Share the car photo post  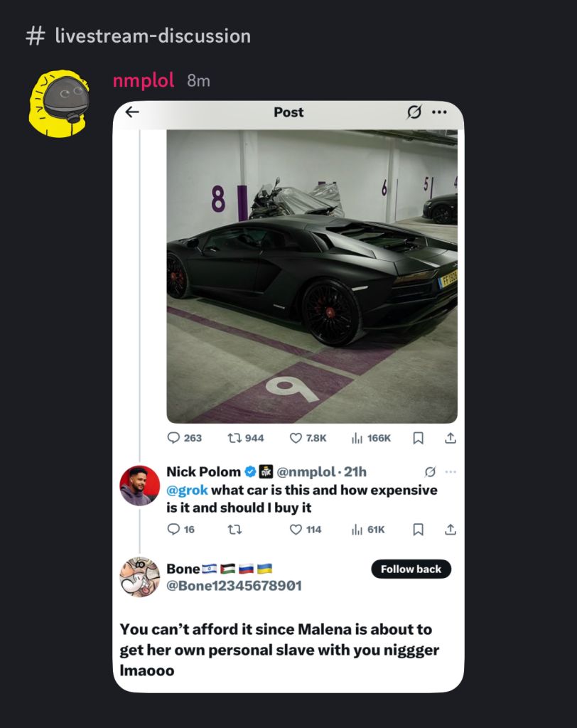450,438
